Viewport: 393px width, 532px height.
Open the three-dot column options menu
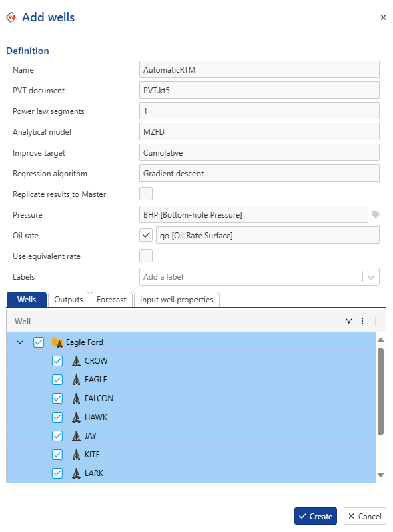click(362, 321)
